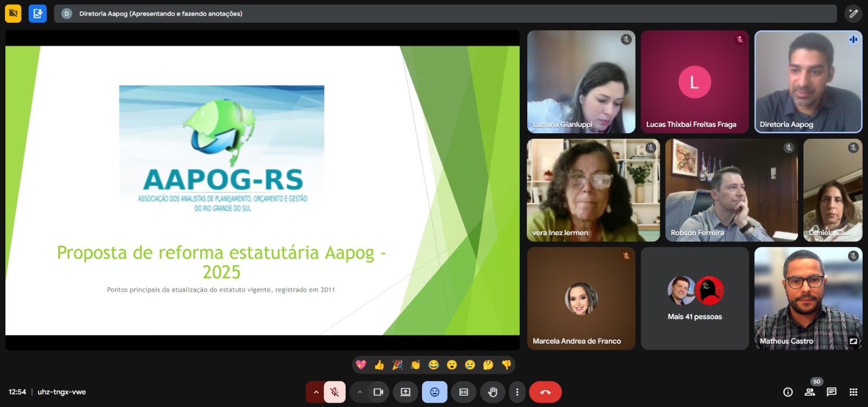
Task: Click the yellow icon at top left
Action: (13, 14)
